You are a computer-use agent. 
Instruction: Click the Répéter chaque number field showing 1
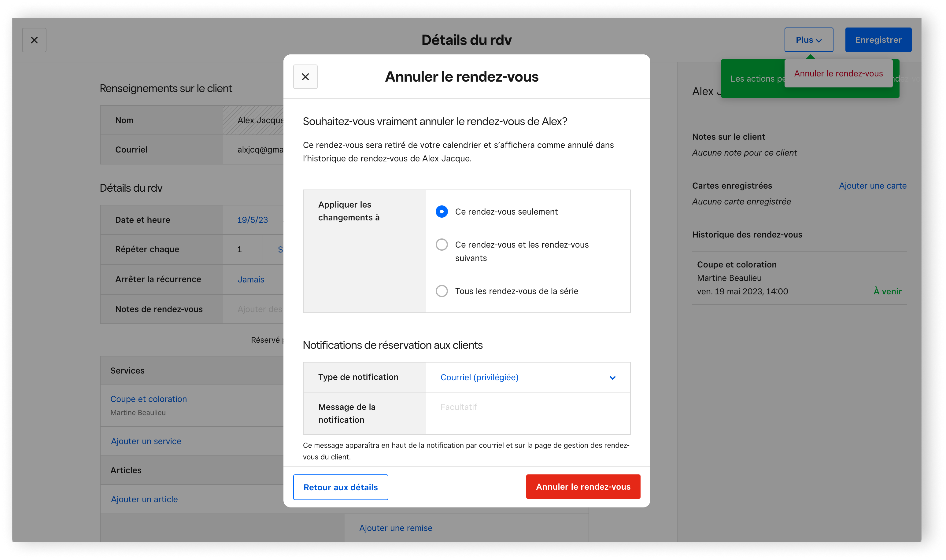point(243,249)
